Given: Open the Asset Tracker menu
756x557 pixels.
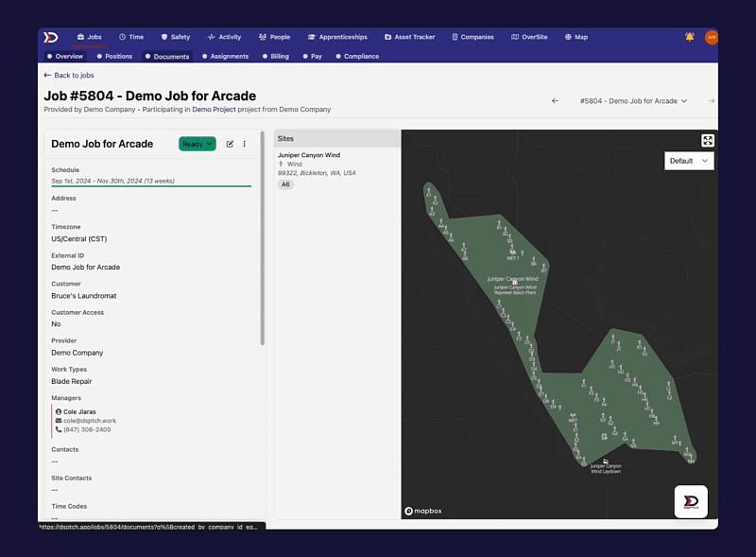Looking at the screenshot, I should (x=409, y=37).
